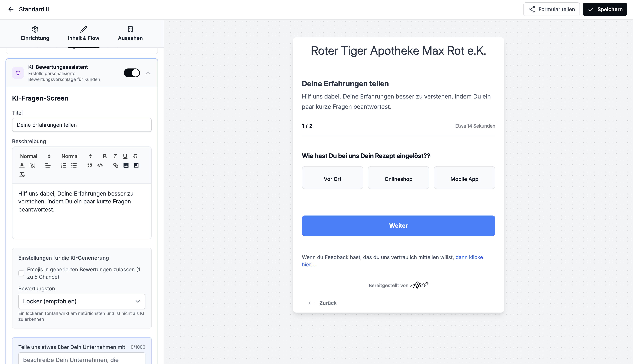
Task: Apply strikethrough formatting icon
Action: click(x=136, y=156)
